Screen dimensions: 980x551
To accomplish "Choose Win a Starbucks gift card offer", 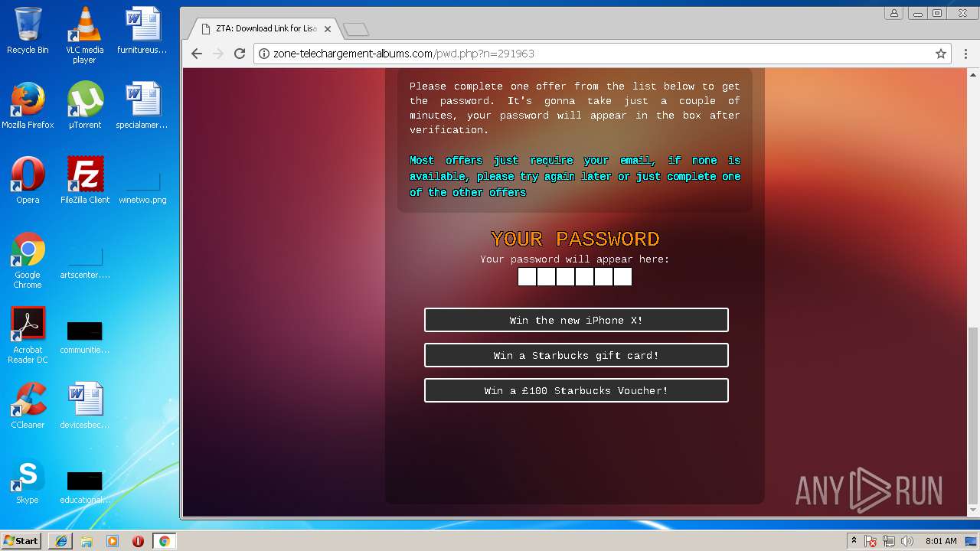I will coord(577,355).
